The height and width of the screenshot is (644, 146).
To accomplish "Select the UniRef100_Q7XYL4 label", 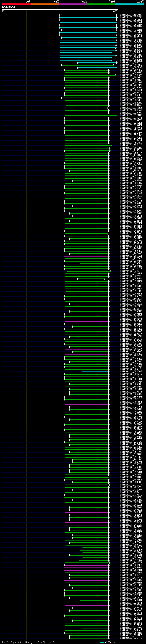I will pos(131,108).
